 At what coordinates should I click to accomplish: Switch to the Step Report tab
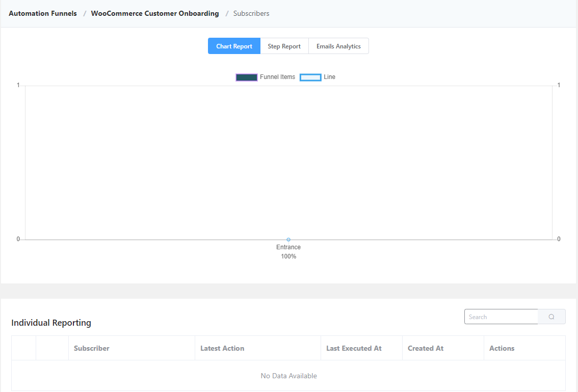pyautogui.click(x=284, y=46)
